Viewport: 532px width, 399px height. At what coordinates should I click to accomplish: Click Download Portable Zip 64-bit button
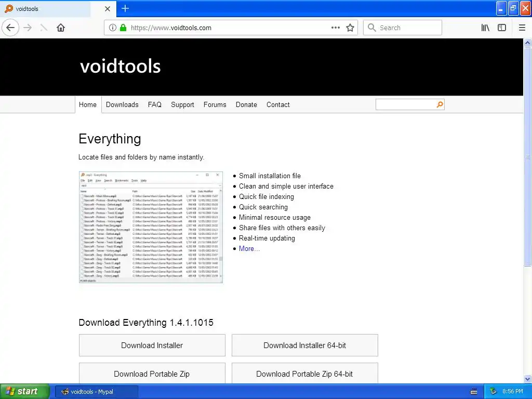(x=304, y=374)
